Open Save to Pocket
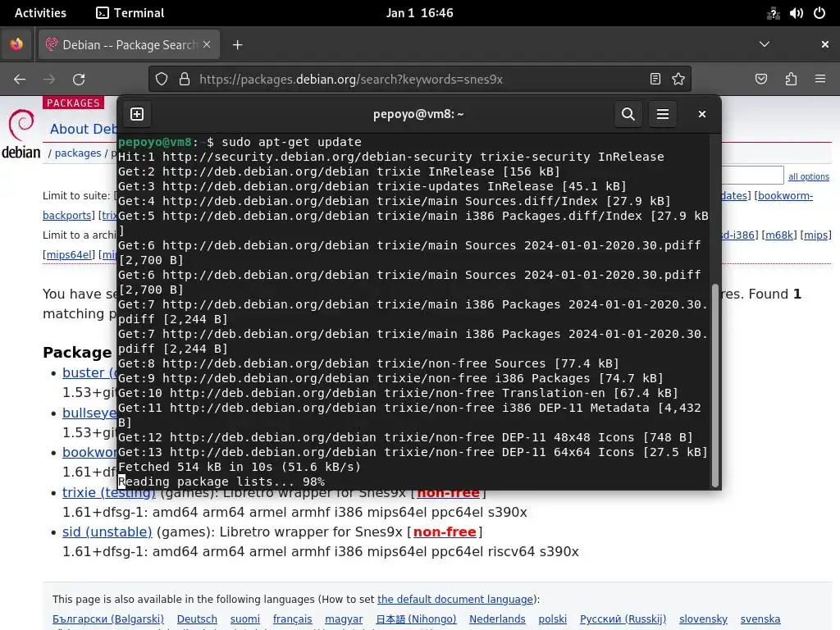This screenshot has width=840, height=630. pyautogui.click(x=760, y=80)
